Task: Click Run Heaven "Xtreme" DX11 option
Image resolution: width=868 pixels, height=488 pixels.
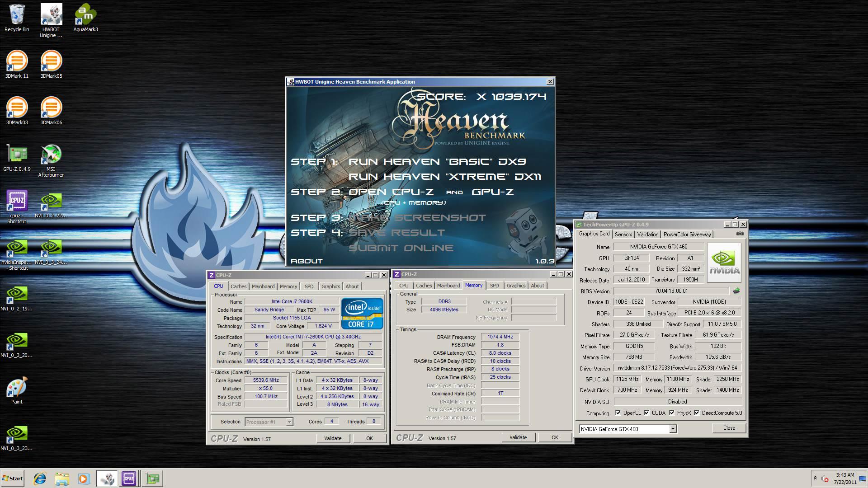Action: 445,177
